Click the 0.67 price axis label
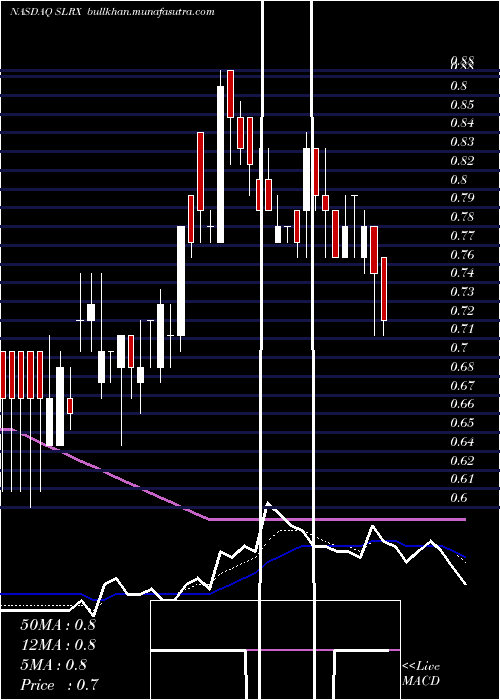 462,385
